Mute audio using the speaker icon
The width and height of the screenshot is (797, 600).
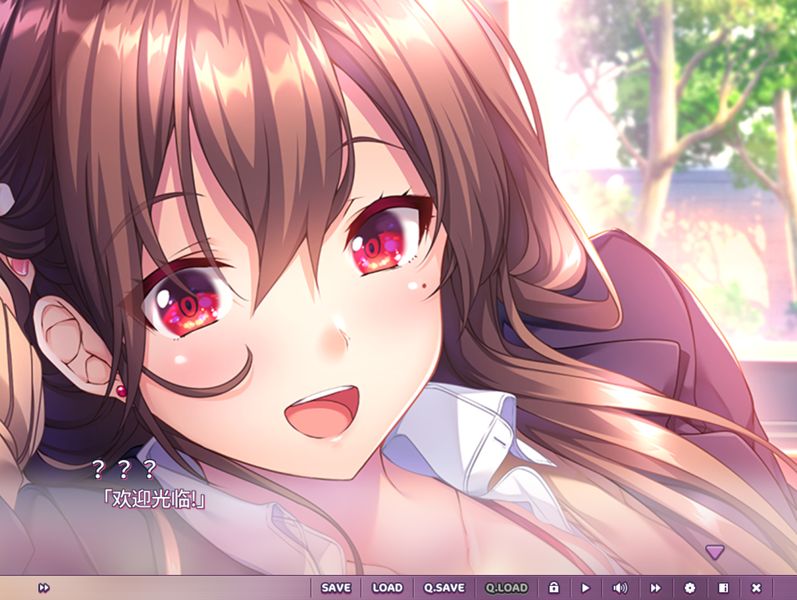pyautogui.click(x=620, y=588)
